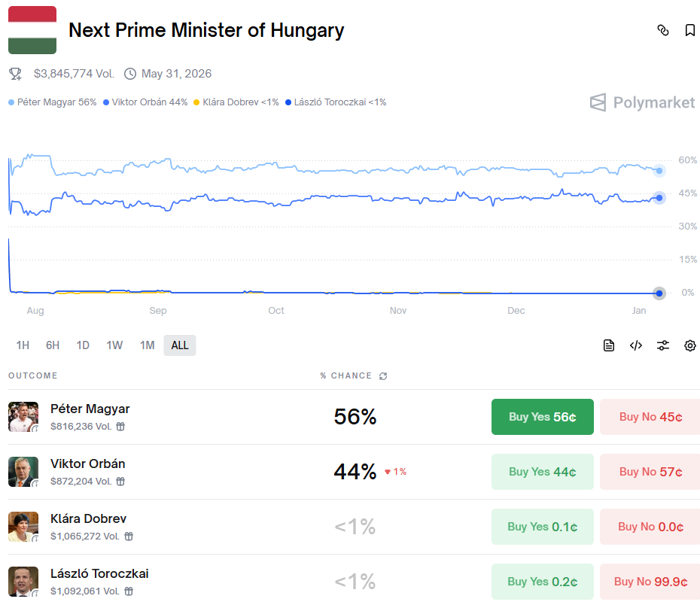This screenshot has width=700, height=611.
Task: Click gift icon under Klára Dobrev
Action: click(129, 537)
